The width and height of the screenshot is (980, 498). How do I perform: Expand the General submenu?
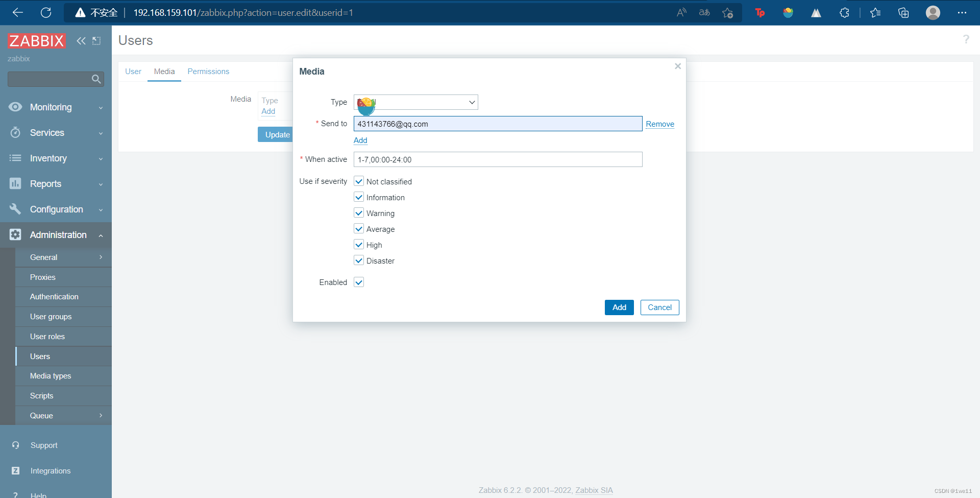pos(63,257)
